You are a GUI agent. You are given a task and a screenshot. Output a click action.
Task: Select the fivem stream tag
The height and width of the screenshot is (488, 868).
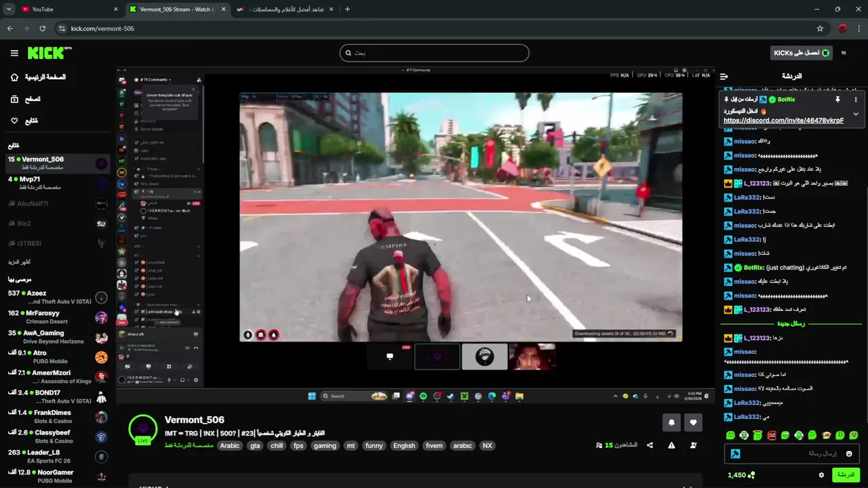434,446
